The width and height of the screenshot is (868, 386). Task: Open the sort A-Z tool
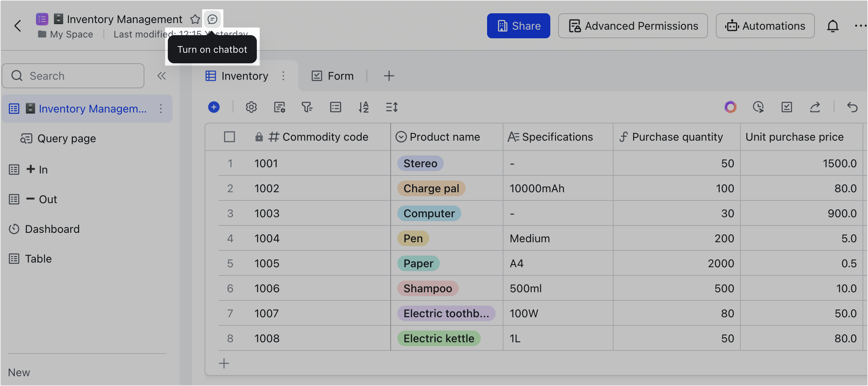pos(364,107)
